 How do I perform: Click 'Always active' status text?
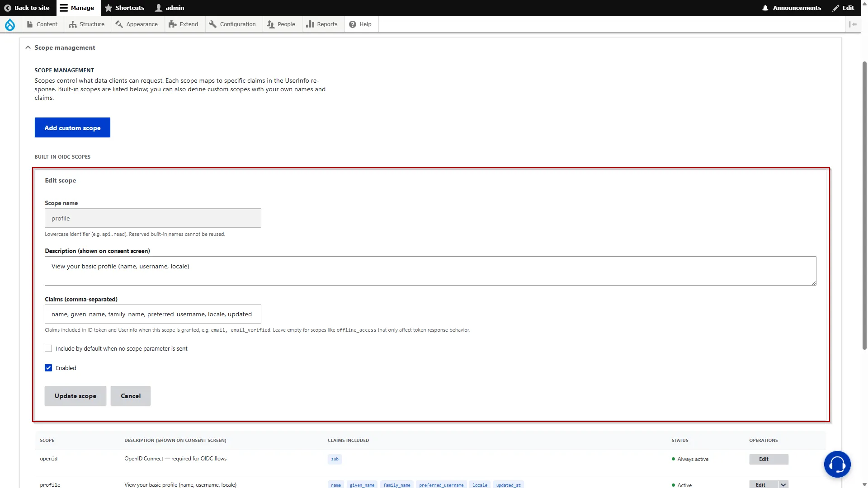coord(693,459)
